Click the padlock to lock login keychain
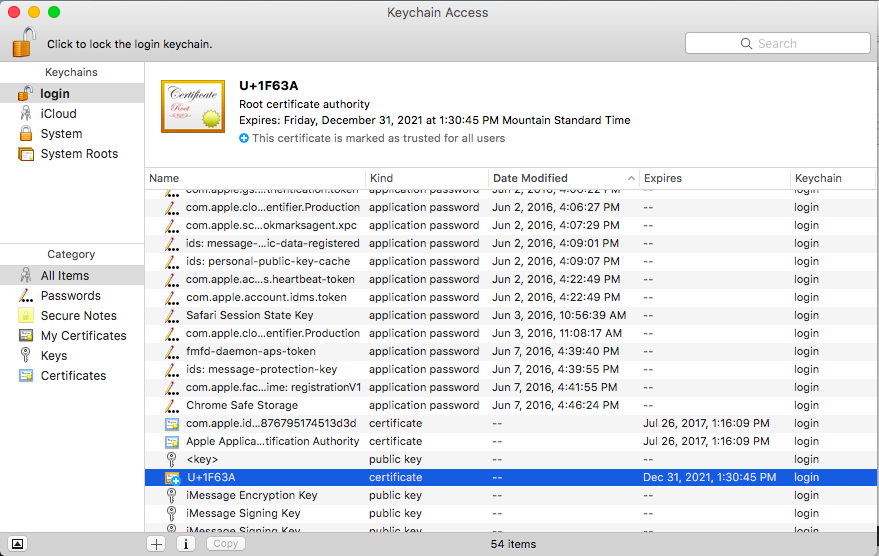 (24, 42)
